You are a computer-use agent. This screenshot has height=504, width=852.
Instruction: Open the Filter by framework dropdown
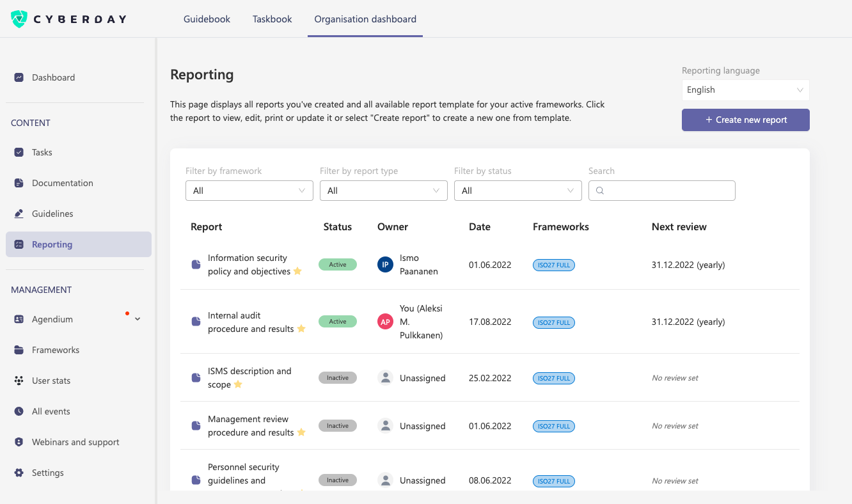(249, 191)
